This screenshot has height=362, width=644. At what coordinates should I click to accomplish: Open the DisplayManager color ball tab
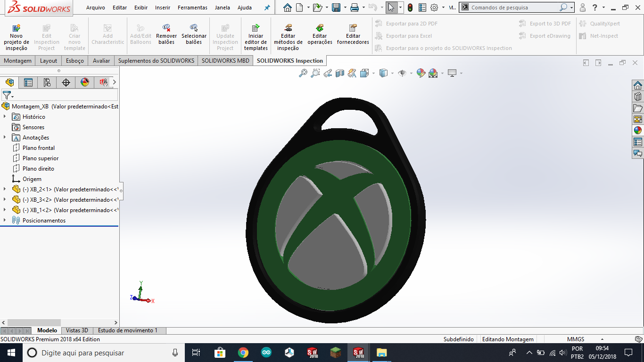[x=85, y=82]
